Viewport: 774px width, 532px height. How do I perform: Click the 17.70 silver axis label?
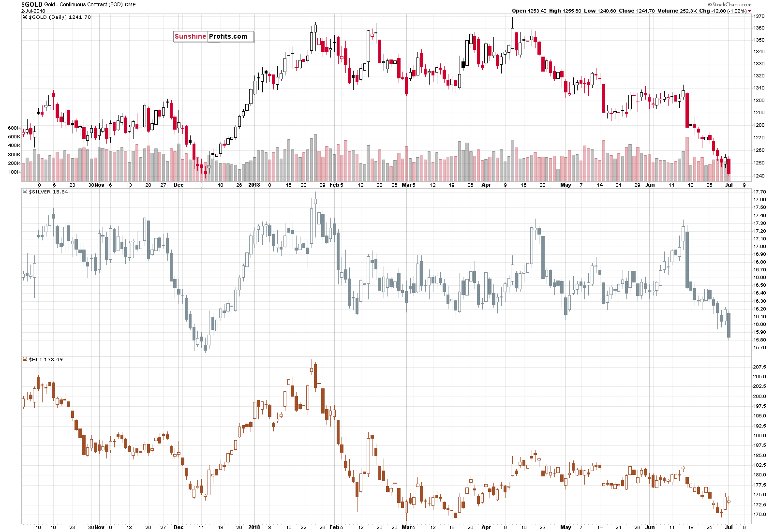(759, 192)
